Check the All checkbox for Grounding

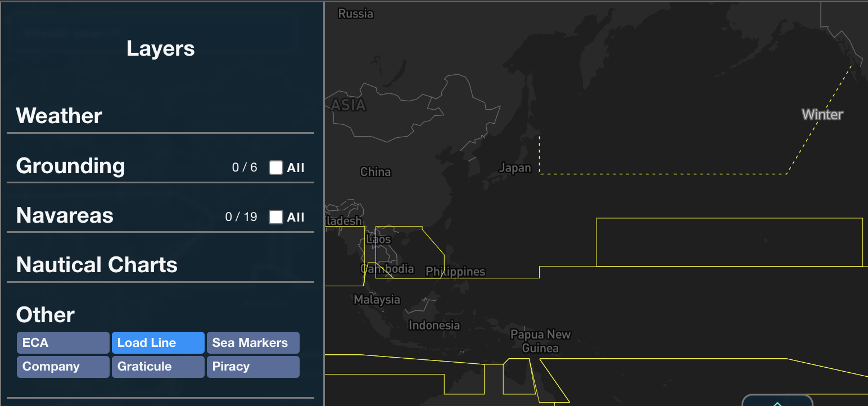275,167
